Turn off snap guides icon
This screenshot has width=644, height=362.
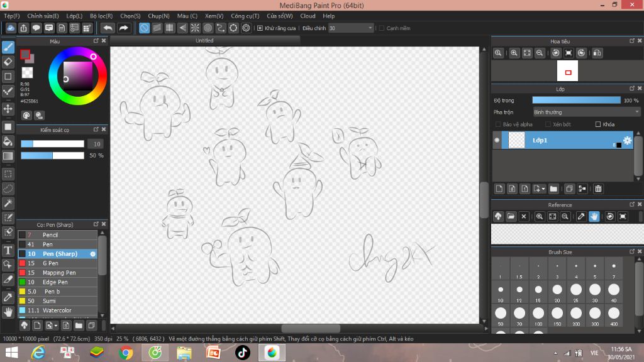pyautogui.click(x=144, y=28)
